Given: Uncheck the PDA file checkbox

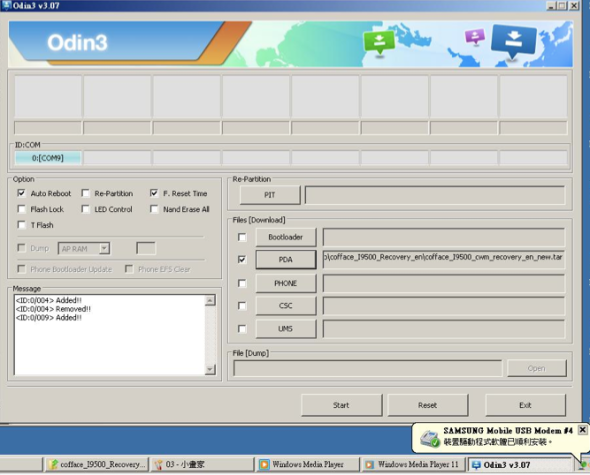Looking at the screenshot, I should pos(242,259).
